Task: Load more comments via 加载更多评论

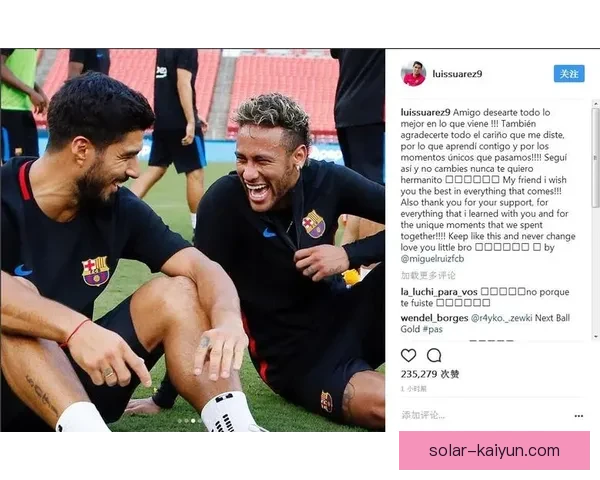Action: (428, 275)
